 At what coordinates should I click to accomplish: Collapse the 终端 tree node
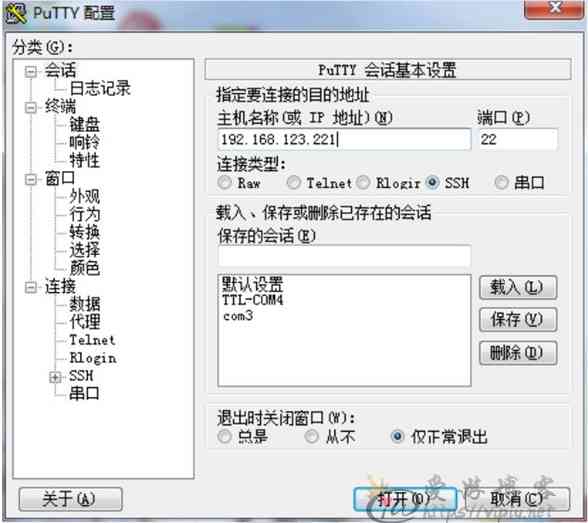(30, 108)
